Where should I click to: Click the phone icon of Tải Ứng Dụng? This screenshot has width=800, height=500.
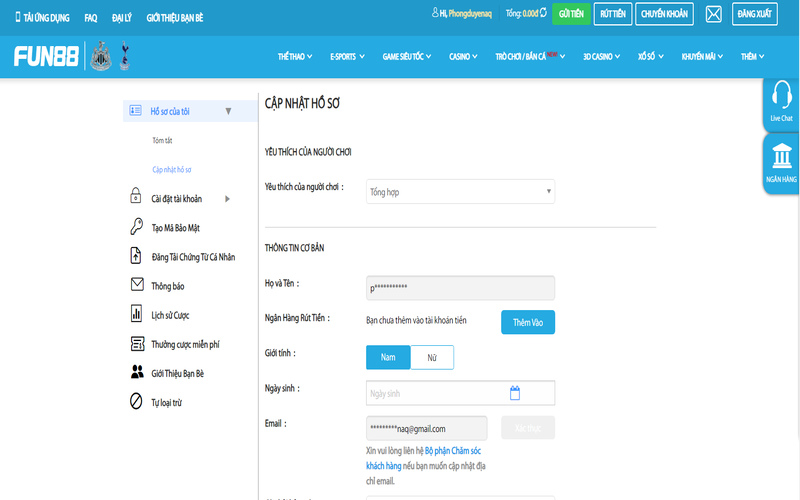tap(18, 17)
